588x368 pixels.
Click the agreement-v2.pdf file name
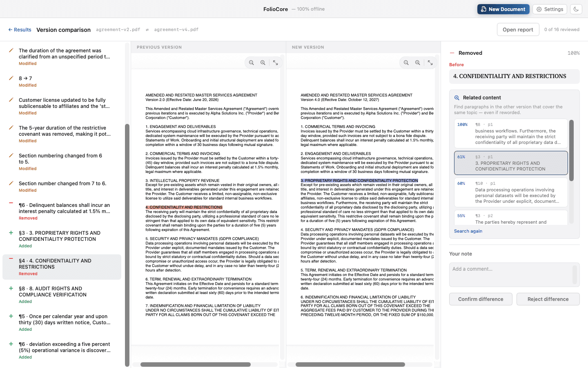tap(118, 30)
